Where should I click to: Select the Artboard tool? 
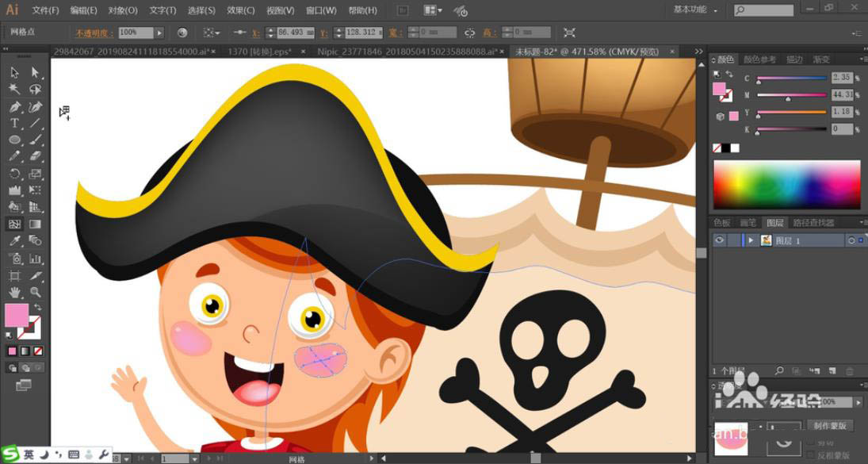coord(14,275)
